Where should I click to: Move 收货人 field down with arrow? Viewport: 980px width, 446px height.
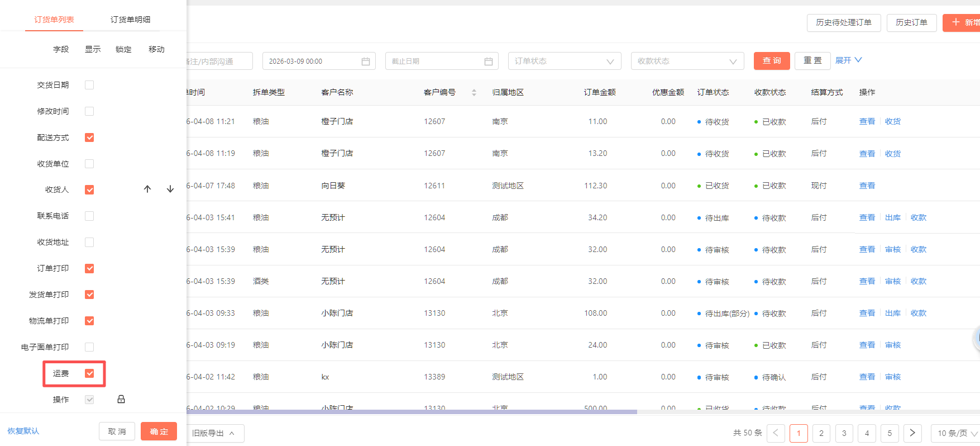click(x=170, y=189)
